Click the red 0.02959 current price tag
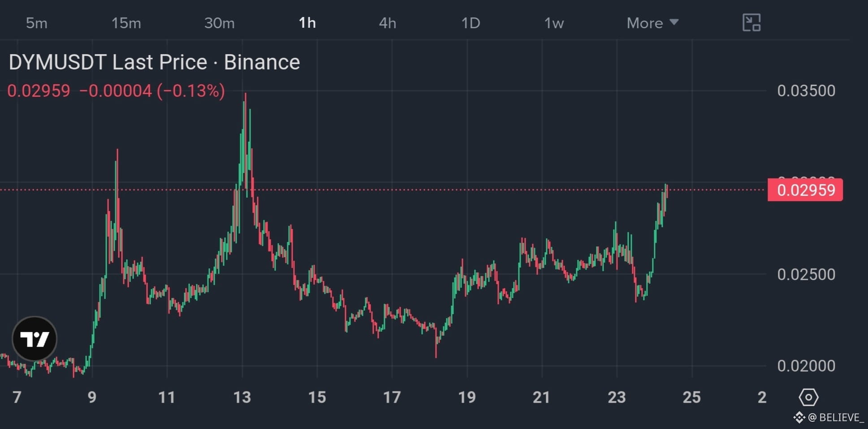868x429 pixels. pyautogui.click(x=805, y=190)
